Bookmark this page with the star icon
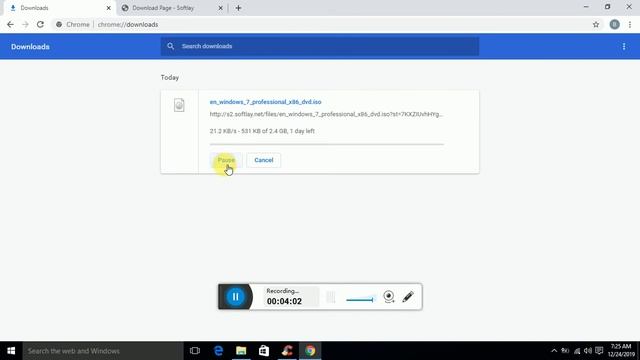640x360 pixels. [596, 24]
